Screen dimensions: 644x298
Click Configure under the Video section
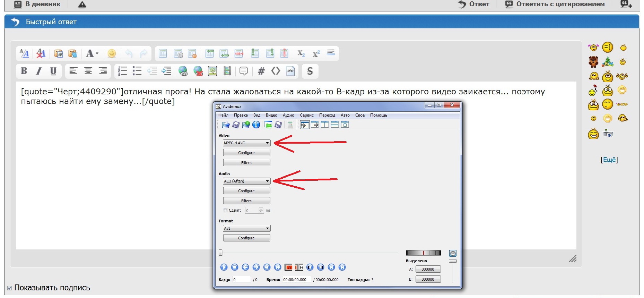click(246, 153)
